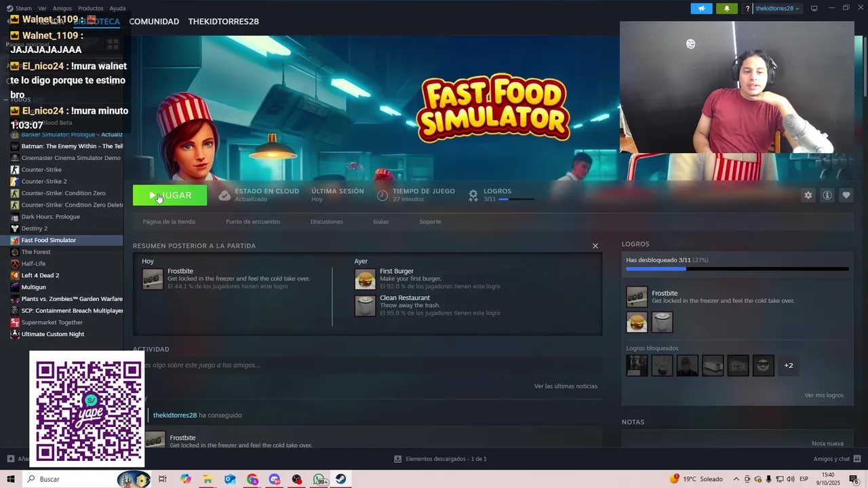Open Outlook from the taskbar
This screenshot has height=488, width=868.
click(230, 479)
